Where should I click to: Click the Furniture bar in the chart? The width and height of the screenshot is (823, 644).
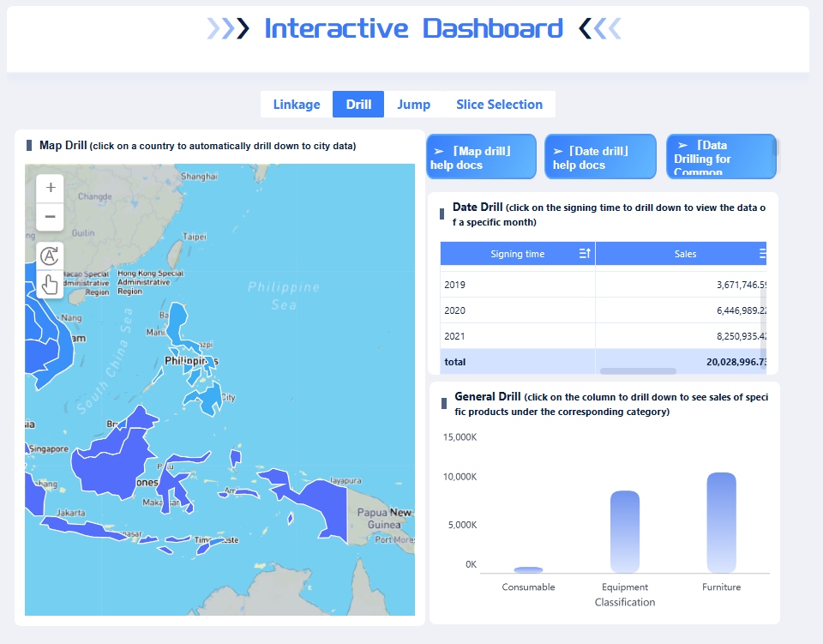[x=721, y=523]
